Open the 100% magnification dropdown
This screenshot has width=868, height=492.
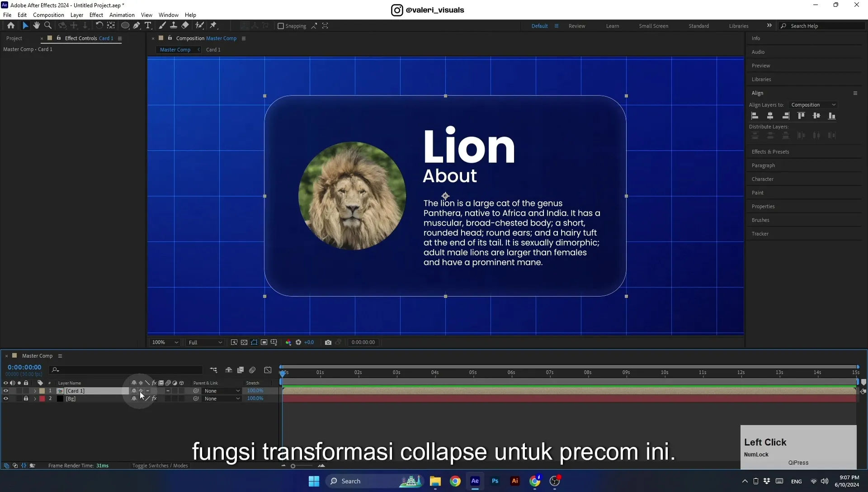(165, 342)
